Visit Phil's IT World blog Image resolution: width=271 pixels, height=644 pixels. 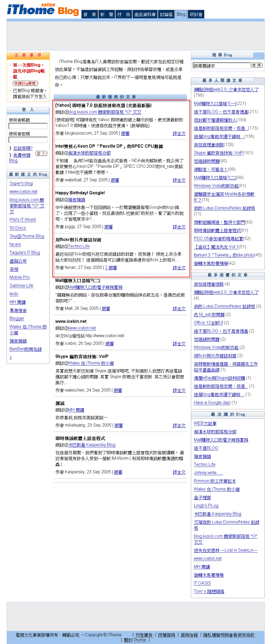[x=23, y=220]
